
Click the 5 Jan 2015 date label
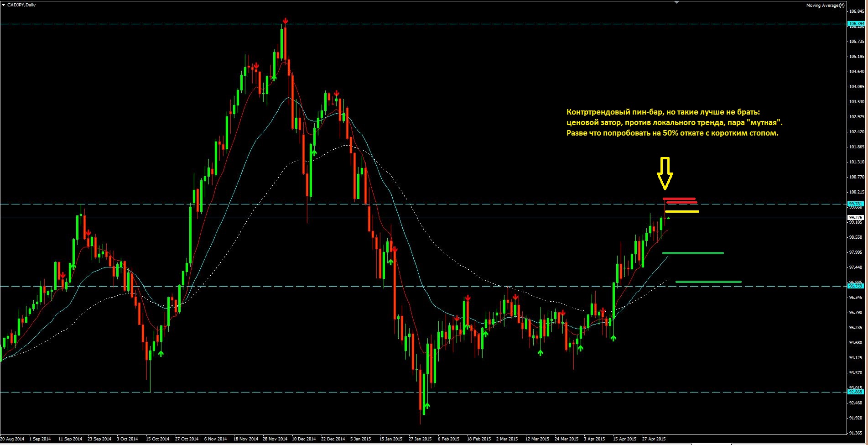pos(360,439)
